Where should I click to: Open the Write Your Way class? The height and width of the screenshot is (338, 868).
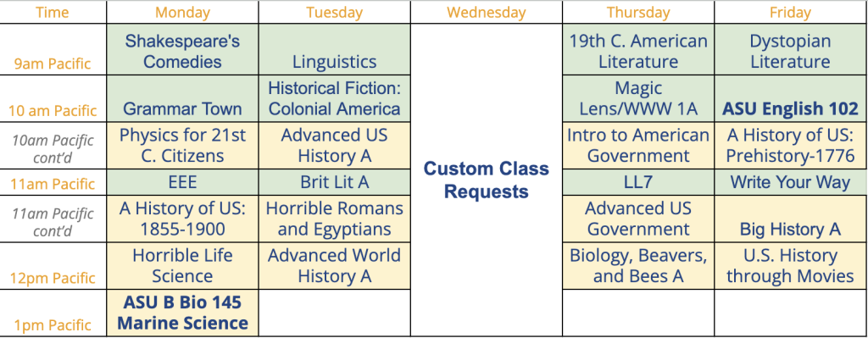pos(791,182)
